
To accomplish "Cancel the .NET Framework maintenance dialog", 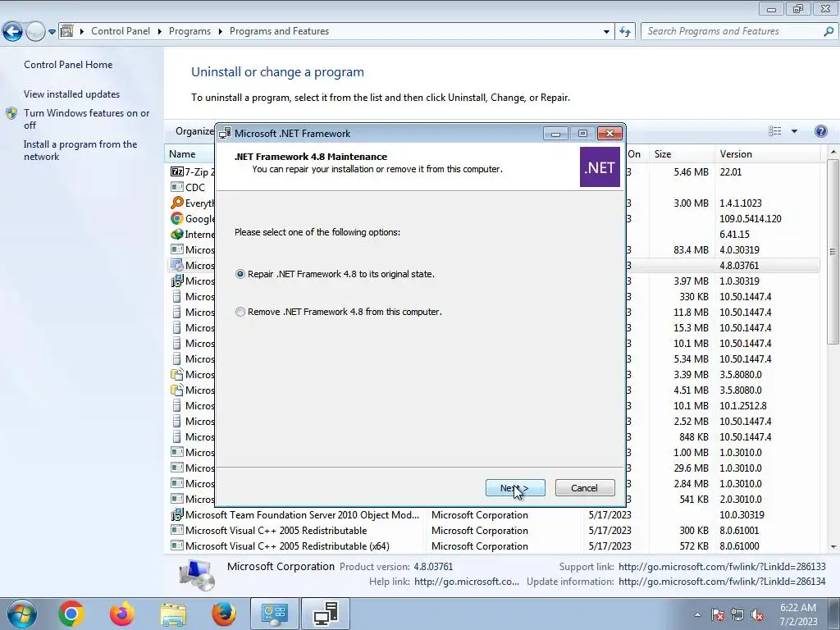I will [x=584, y=488].
